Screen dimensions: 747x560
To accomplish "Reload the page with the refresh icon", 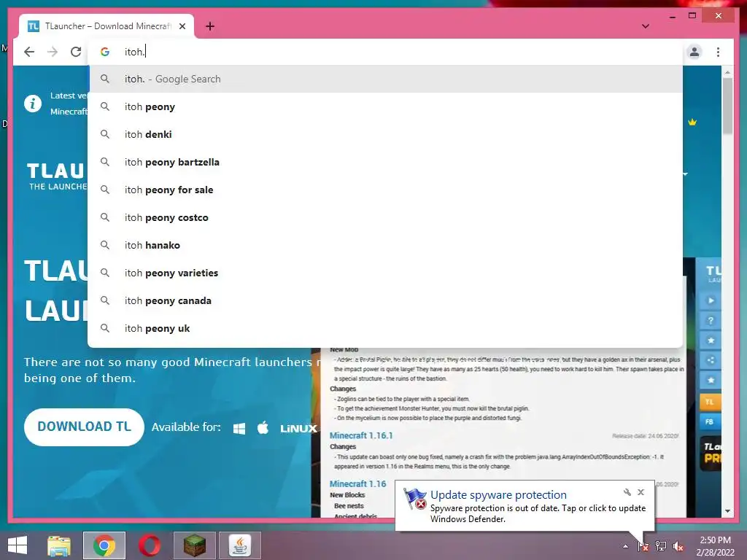I will click(x=76, y=52).
